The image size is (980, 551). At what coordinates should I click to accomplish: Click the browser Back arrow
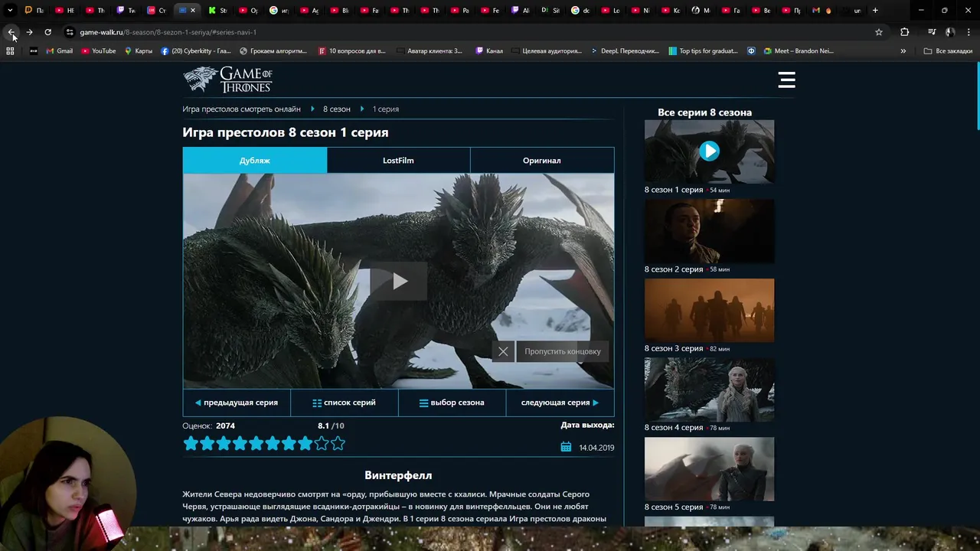pos(11,32)
